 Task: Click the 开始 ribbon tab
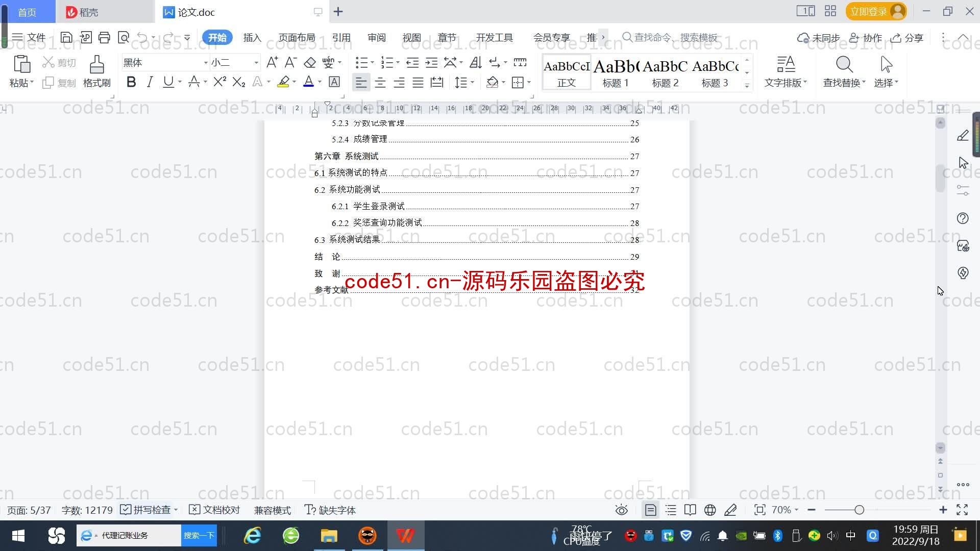[217, 37]
